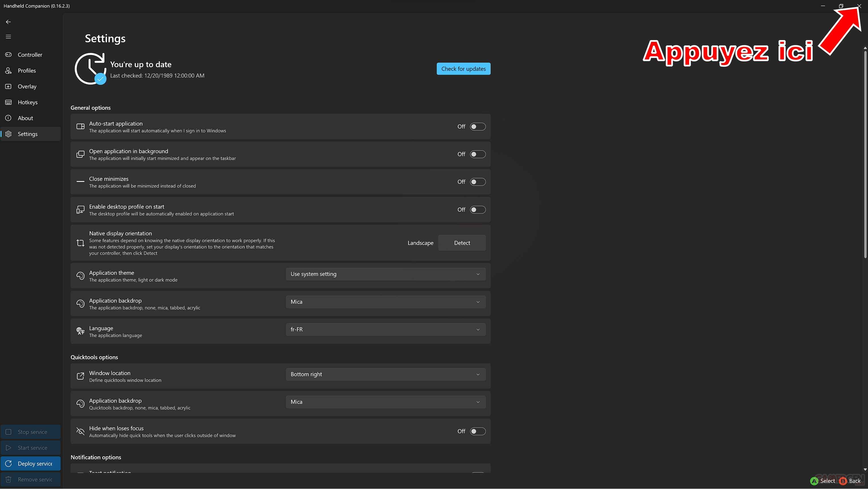The width and height of the screenshot is (868, 489).
Task: Click the back arrow icon
Action: point(9,22)
